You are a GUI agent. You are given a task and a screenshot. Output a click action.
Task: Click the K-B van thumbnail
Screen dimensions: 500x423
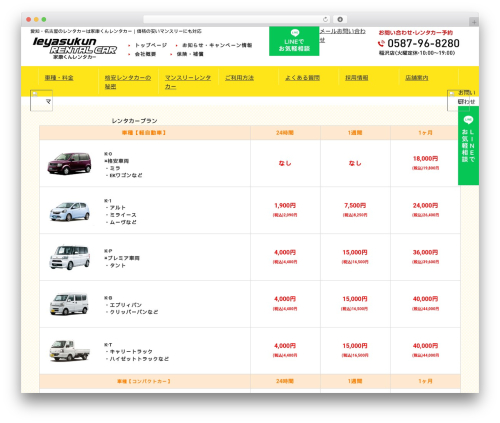point(69,304)
